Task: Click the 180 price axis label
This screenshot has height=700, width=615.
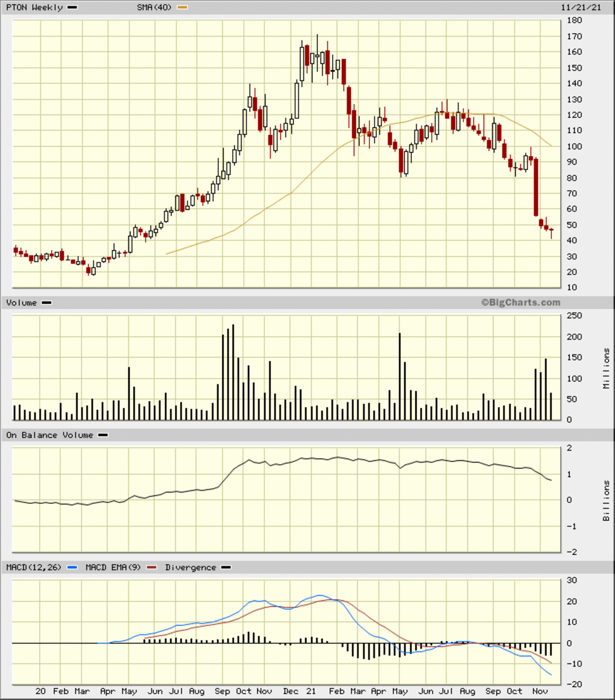Action: [x=575, y=20]
